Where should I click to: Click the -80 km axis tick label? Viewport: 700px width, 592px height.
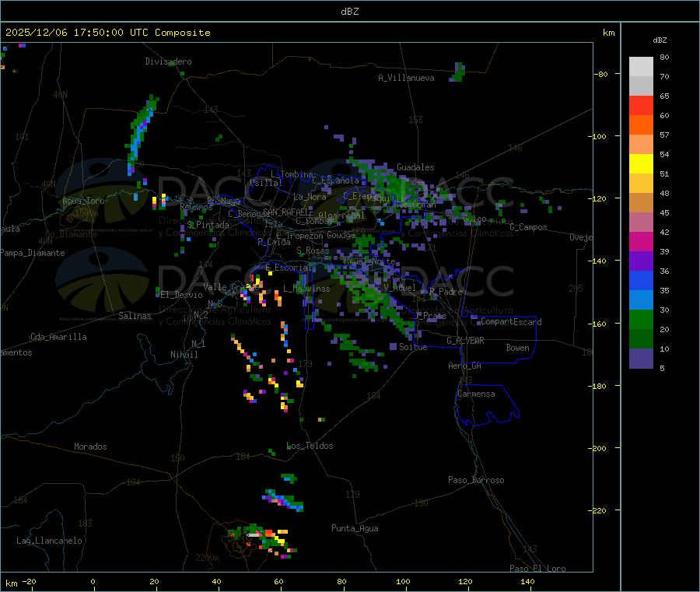pos(600,74)
